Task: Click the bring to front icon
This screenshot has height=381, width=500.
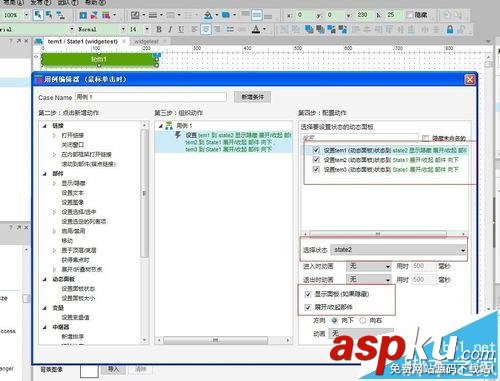Action: 309,29
